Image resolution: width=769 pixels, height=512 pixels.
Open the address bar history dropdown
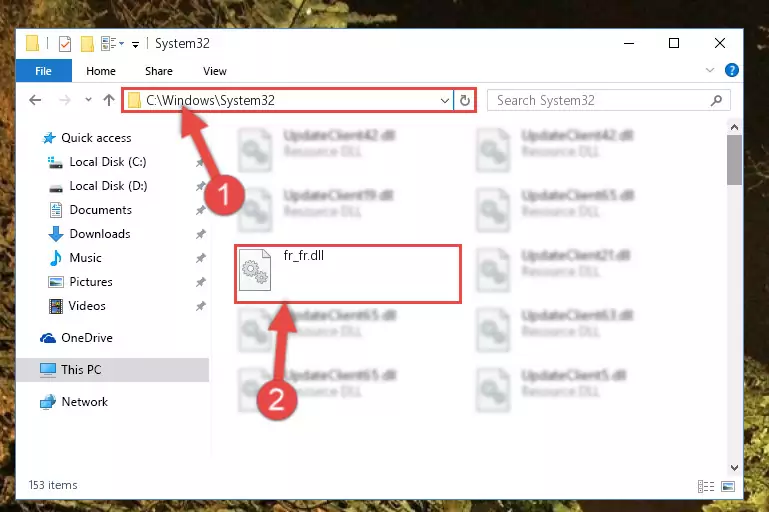coord(445,101)
